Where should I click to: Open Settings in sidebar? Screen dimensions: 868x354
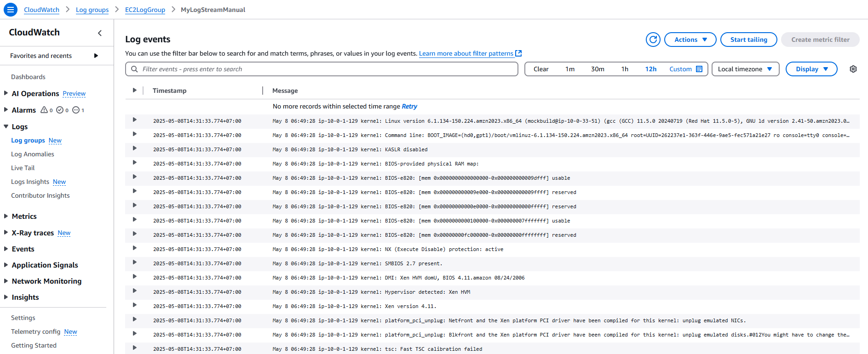click(23, 318)
